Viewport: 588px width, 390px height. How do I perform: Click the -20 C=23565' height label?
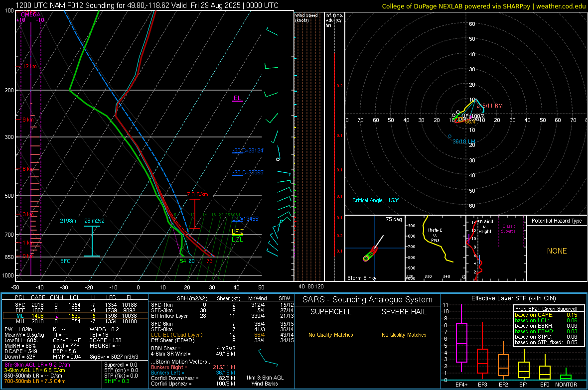click(x=248, y=172)
